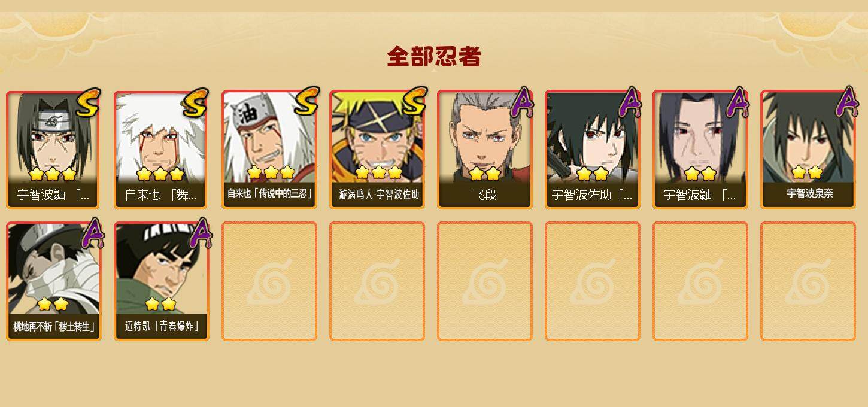Open the 自来也「传说中的三忍」 card

click(x=269, y=150)
